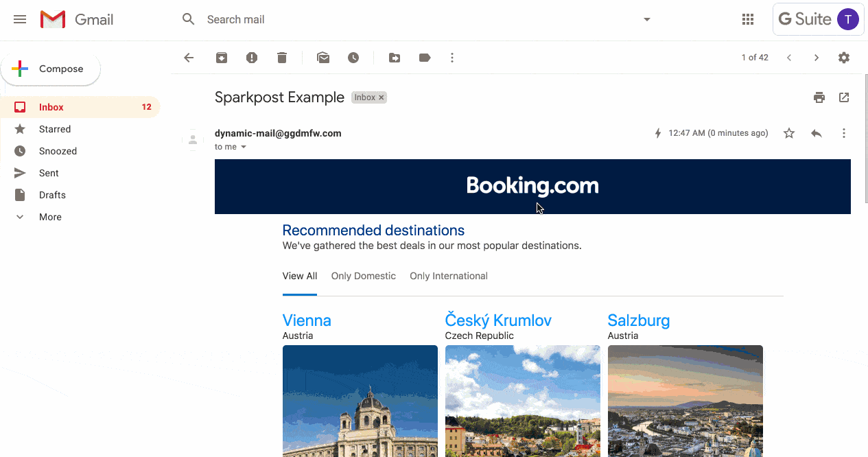Star the email from dynamic-mail
The height and width of the screenshot is (457, 868).
click(789, 133)
